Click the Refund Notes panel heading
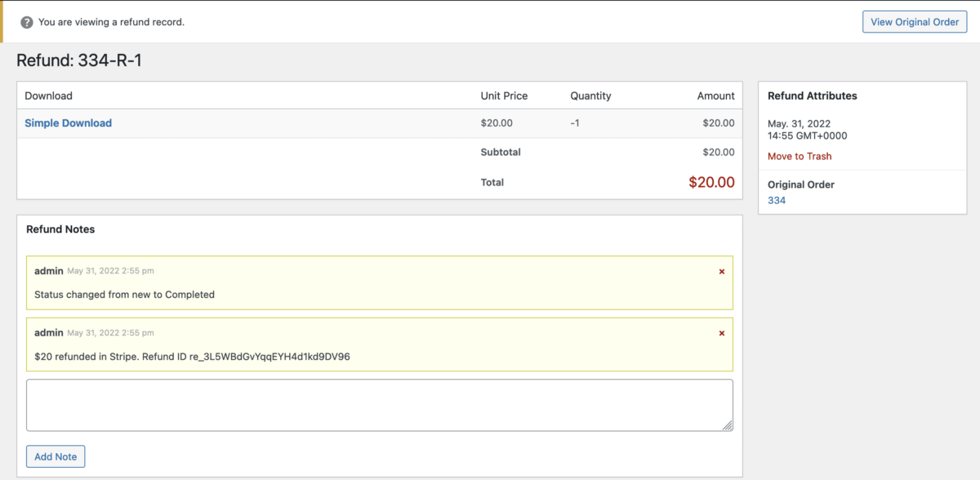 pos(60,229)
